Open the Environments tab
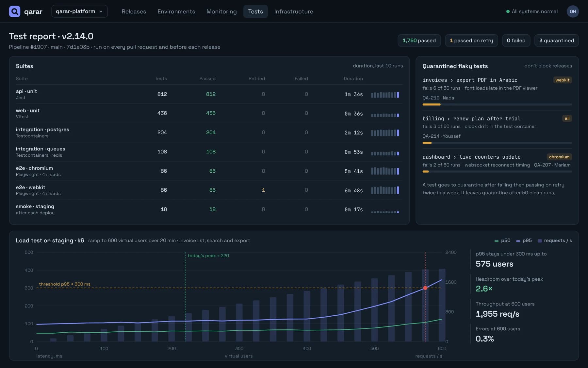Screen dimensions: 588x368 click(176, 11)
